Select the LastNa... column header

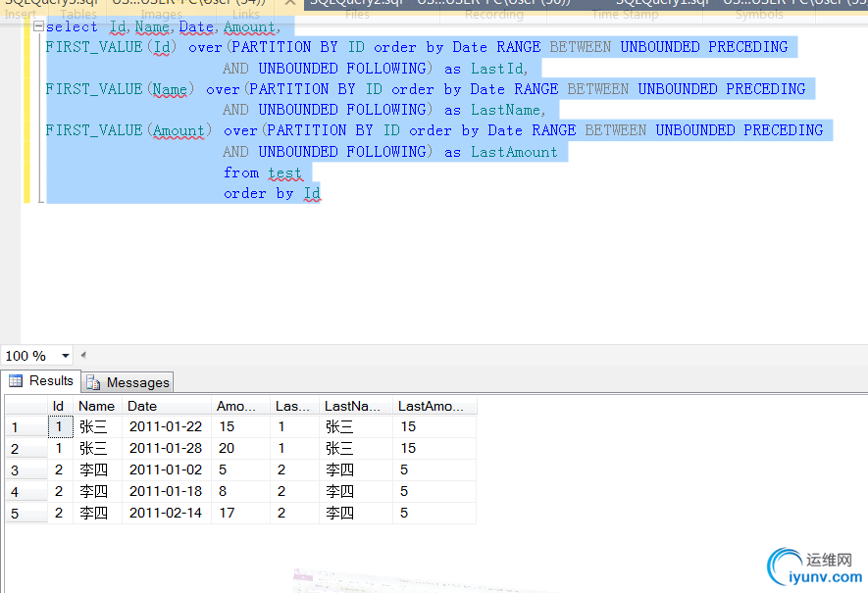point(355,406)
